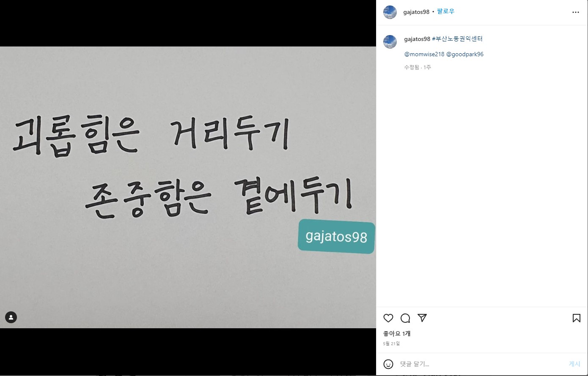Show tagged people icon on the photo
The height and width of the screenshot is (376, 588).
coord(11,317)
